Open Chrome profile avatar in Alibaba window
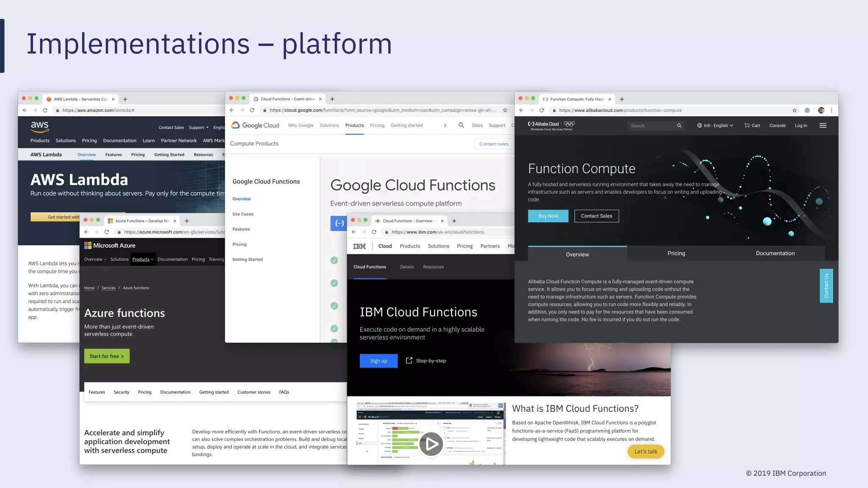Screen dimensions: 868x488 coord(821,110)
